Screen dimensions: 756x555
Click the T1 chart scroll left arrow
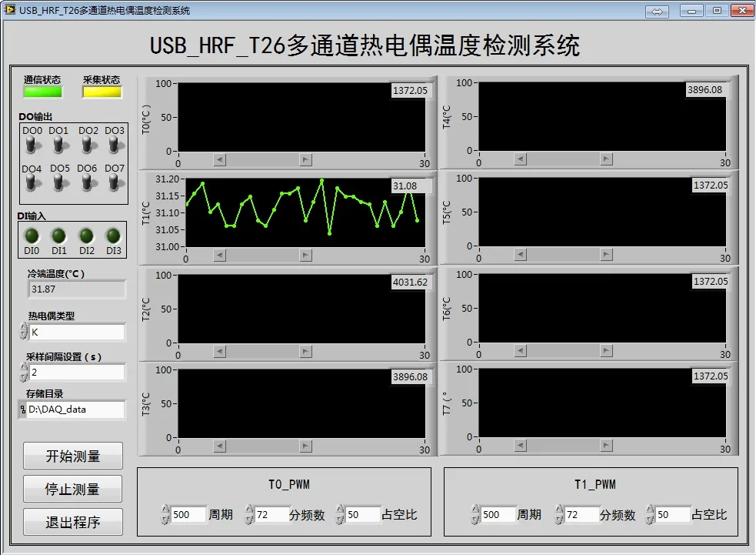point(220,256)
